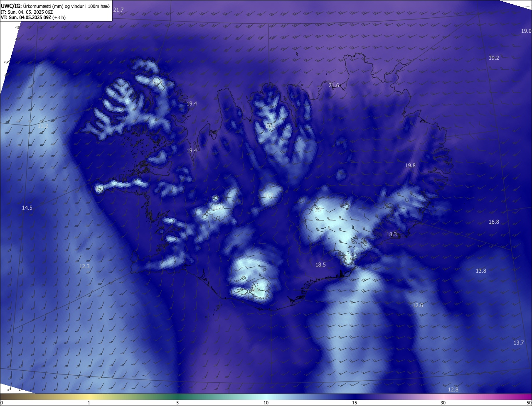Select the 13.8 value label
The height and width of the screenshot is (406, 532).
point(481,271)
